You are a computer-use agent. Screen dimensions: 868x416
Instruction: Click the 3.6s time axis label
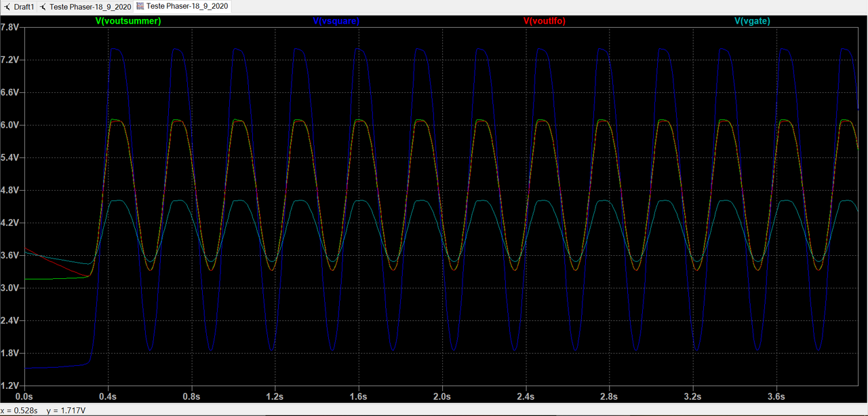tap(776, 396)
